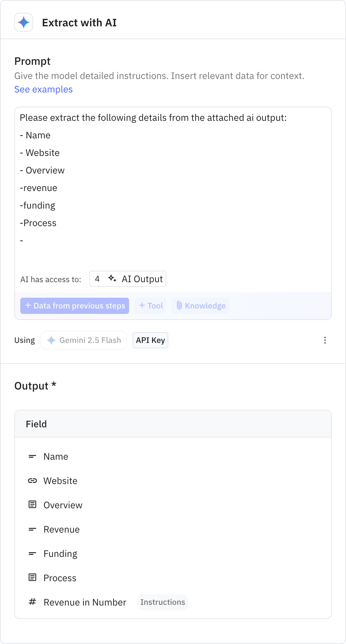Select the text field icon beside Name

pyautogui.click(x=32, y=456)
